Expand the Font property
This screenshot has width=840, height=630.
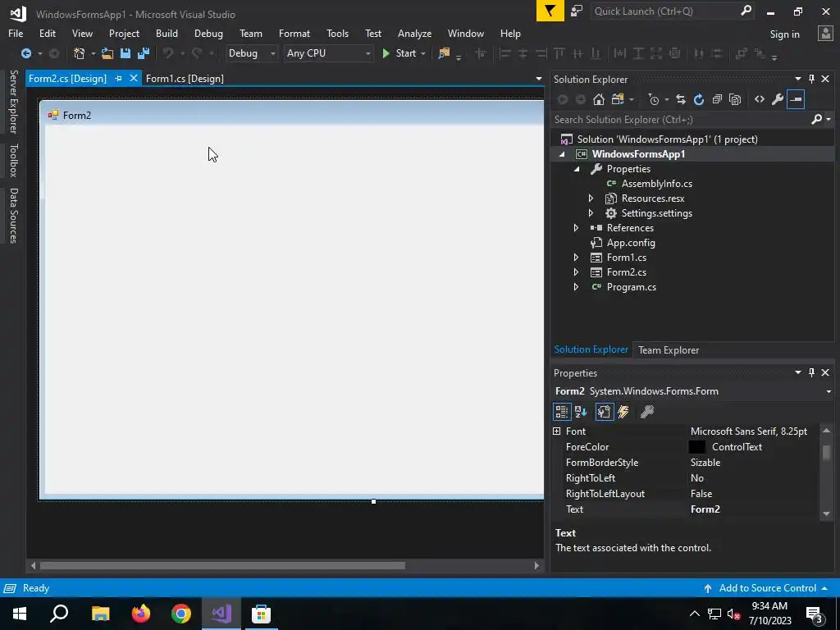(x=557, y=431)
